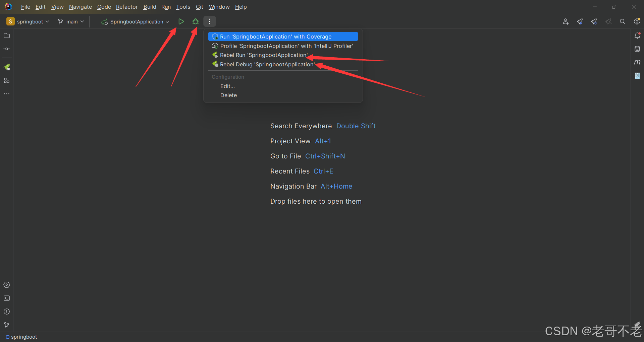Open the Problems tool window icon
This screenshot has width=644, height=342.
tap(7, 312)
